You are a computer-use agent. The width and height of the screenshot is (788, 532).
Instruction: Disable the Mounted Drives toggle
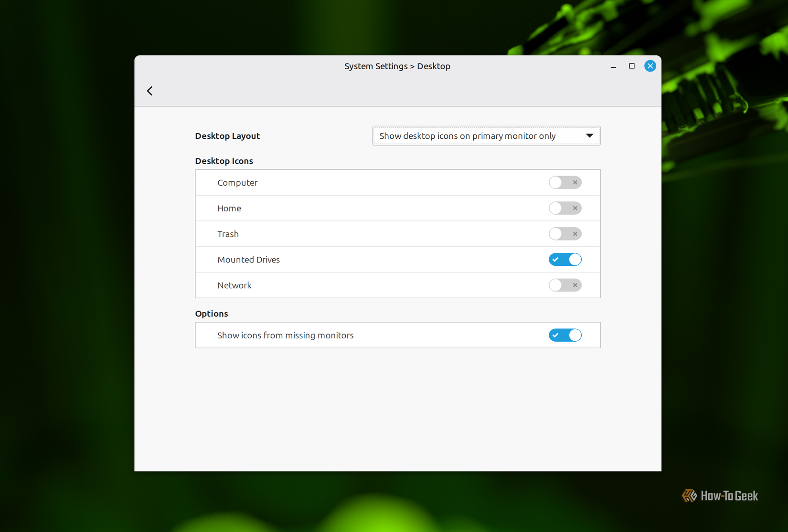pos(565,260)
